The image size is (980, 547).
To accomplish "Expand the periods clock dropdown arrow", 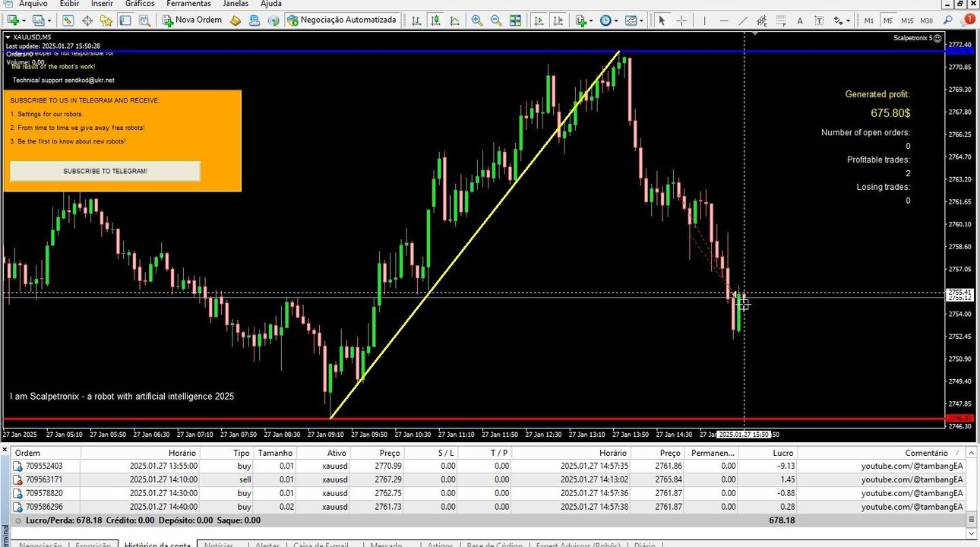I will coord(616,21).
